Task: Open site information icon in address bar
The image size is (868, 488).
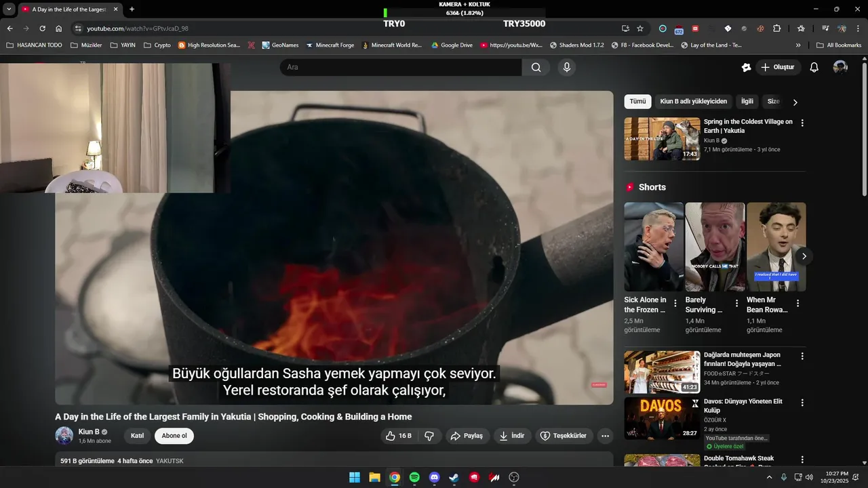Action: click(x=78, y=28)
